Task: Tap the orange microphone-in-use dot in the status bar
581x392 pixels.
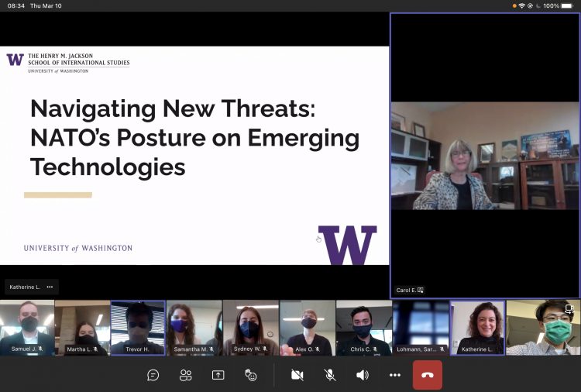Action: click(x=514, y=5)
